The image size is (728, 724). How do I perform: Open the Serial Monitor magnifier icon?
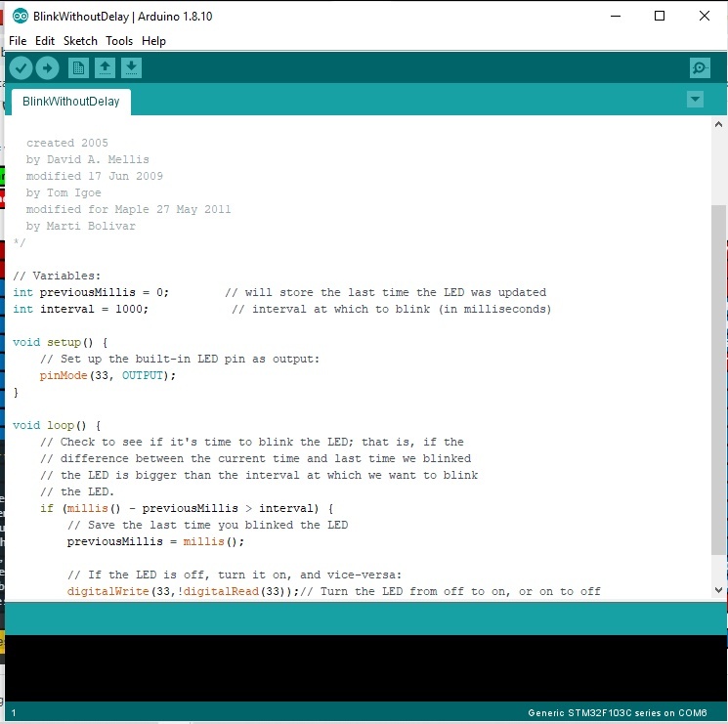pyautogui.click(x=700, y=68)
